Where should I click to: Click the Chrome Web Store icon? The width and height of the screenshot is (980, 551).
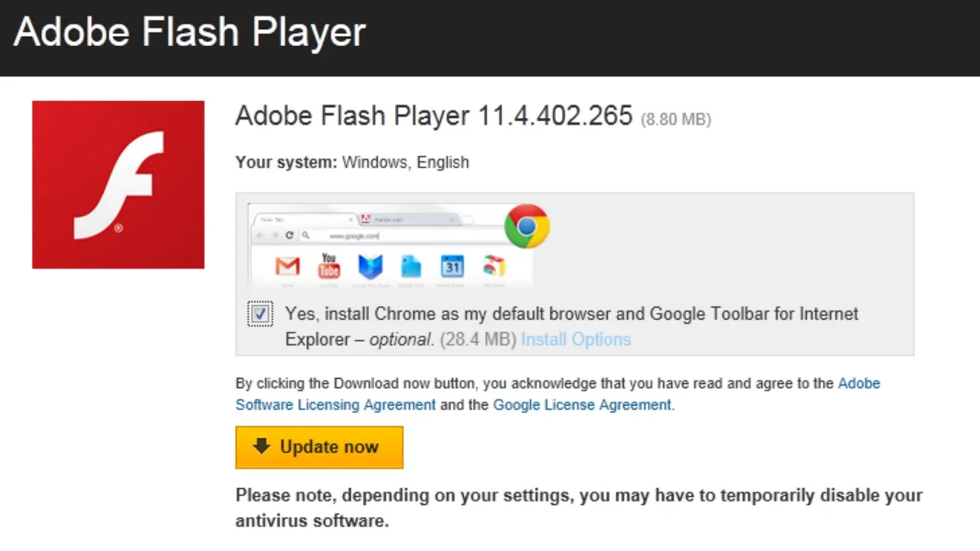tap(494, 266)
